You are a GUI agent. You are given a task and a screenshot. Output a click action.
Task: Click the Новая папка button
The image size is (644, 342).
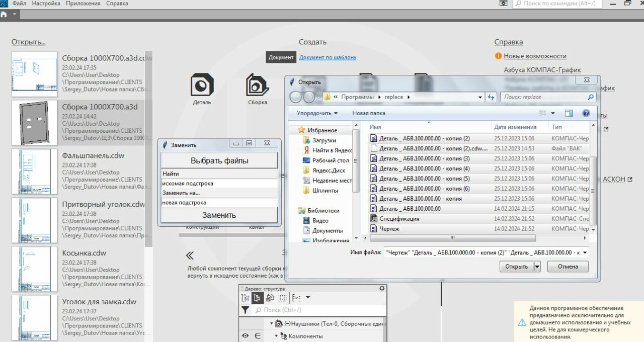pos(369,114)
